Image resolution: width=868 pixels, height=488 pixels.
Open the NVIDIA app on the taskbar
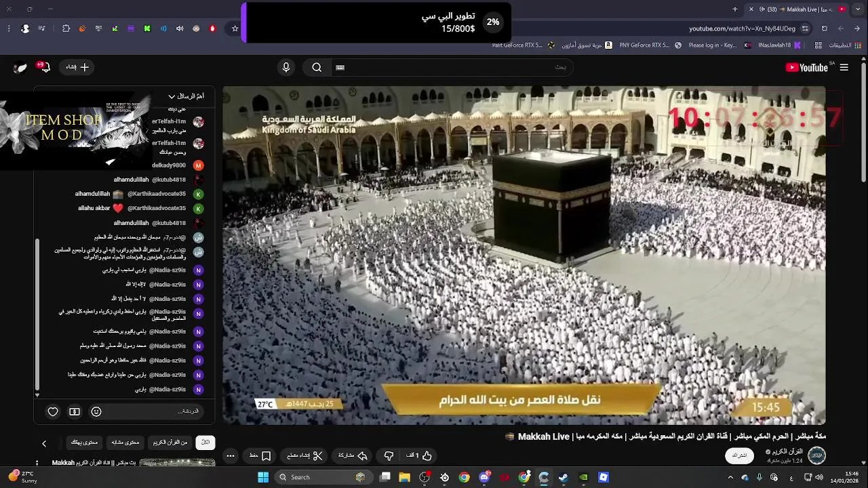(x=583, y=477)
